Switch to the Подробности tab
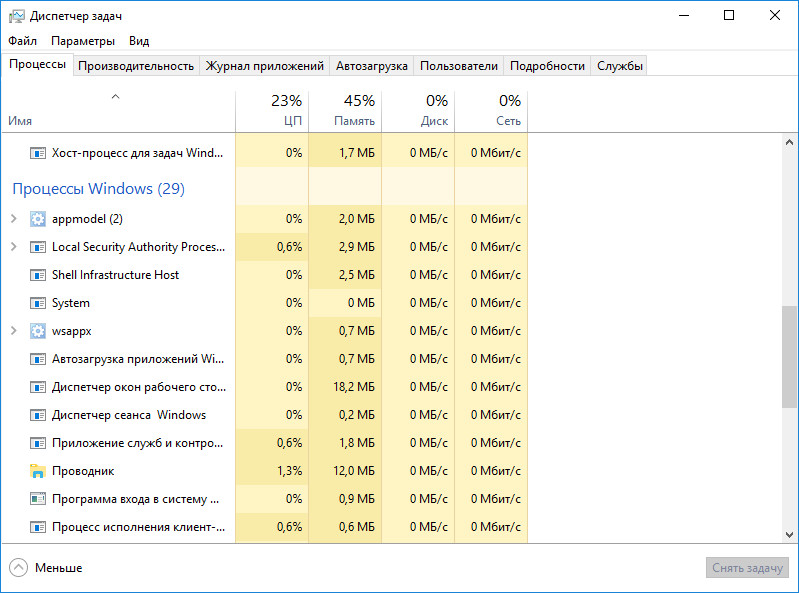The image size is (799, 593). [547, 66]
